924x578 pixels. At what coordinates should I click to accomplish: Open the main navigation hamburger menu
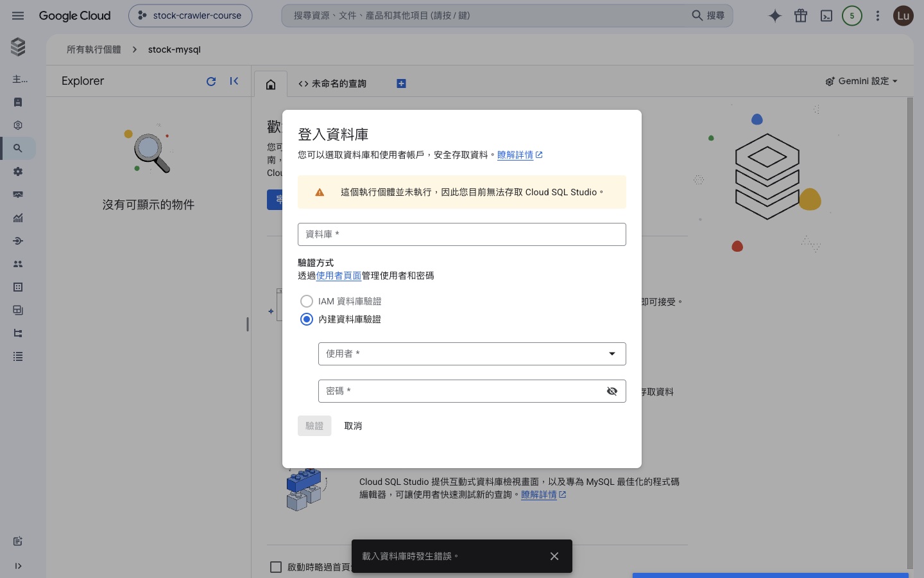18,15
